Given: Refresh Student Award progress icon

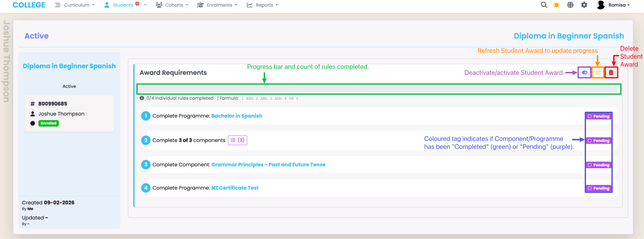Looking at the screenshot, I should tap(598, 73).
